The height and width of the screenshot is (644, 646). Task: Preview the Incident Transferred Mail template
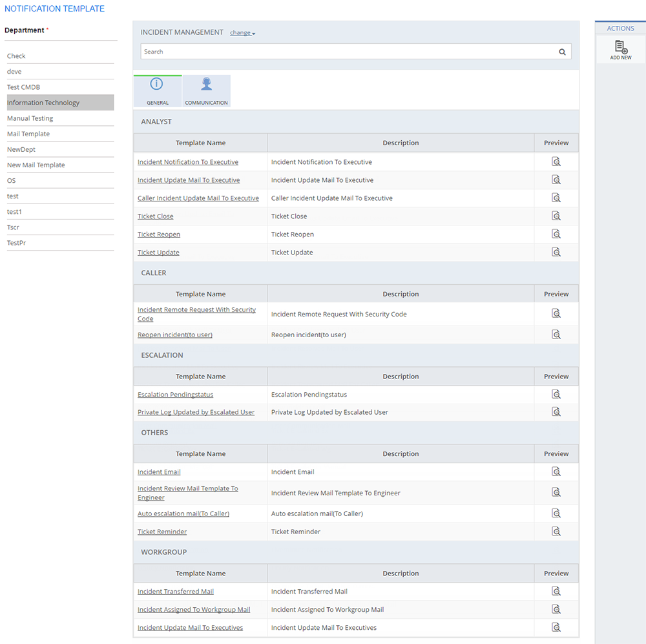click(556, 591)
